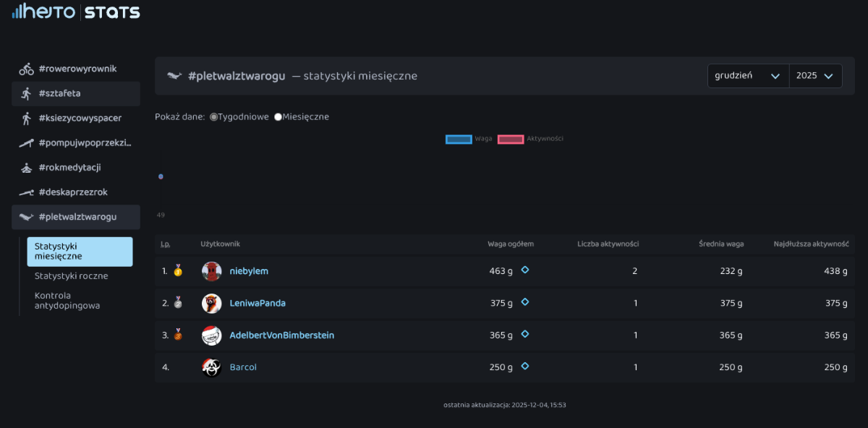The height and width of the screenshot is (428, 868).
Task: Open the grudzień month dropdown
Action: pos(747,76)
